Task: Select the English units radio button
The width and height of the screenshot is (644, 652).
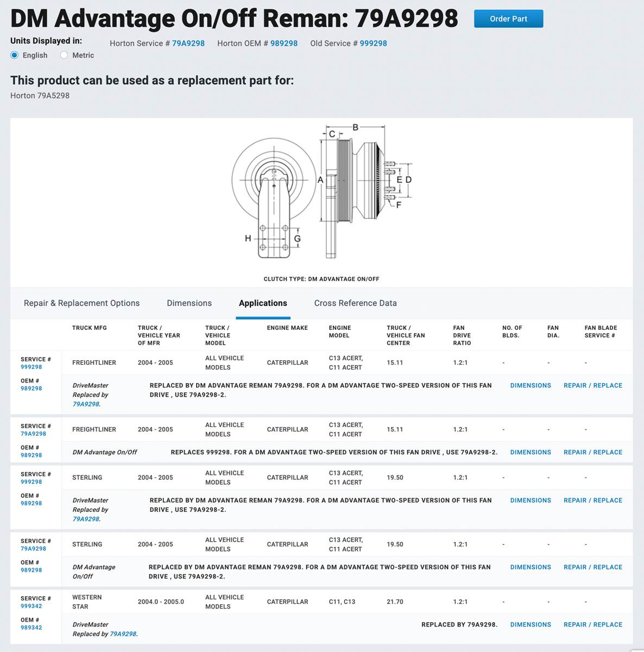Action: pyautogui.click(x=15, y=55)
